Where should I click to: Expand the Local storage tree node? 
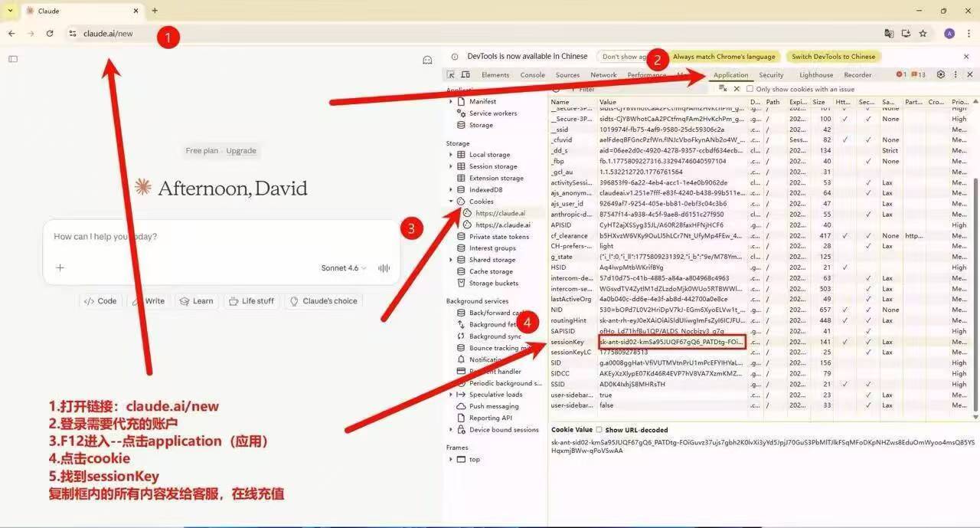coord(451,155)
